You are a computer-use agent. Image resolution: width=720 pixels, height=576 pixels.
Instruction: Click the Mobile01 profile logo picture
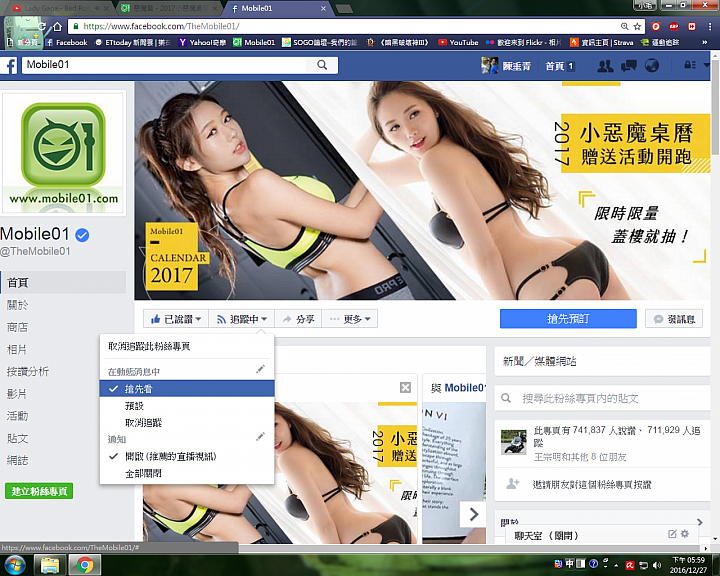pos(63,154)
